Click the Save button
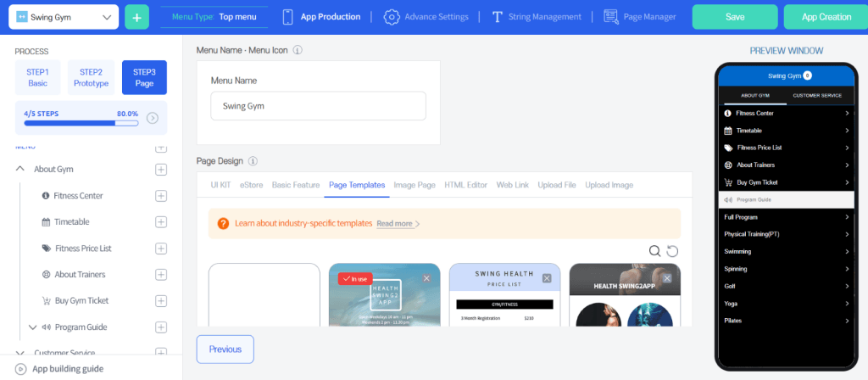 (x=735, y=17)
